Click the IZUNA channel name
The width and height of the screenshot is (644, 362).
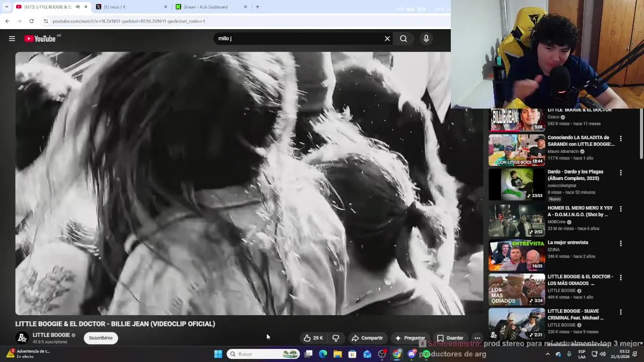(x=553, y=249)
